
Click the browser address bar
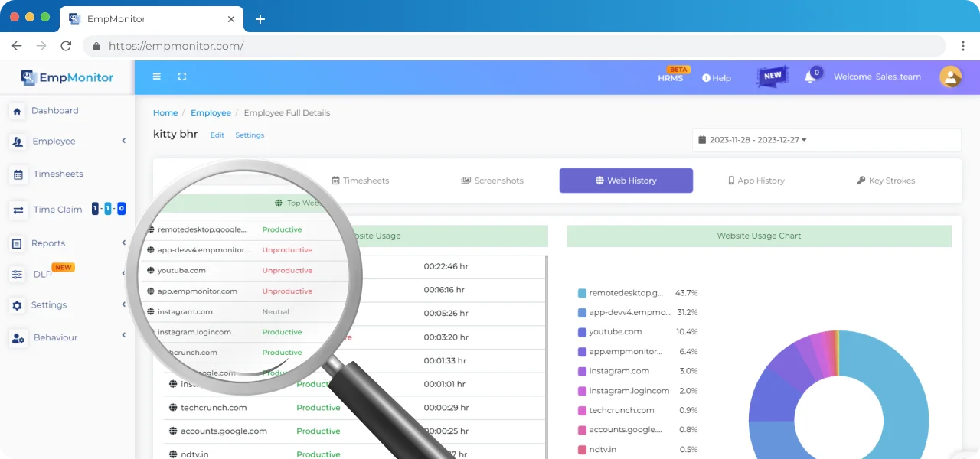click(514, 46)
